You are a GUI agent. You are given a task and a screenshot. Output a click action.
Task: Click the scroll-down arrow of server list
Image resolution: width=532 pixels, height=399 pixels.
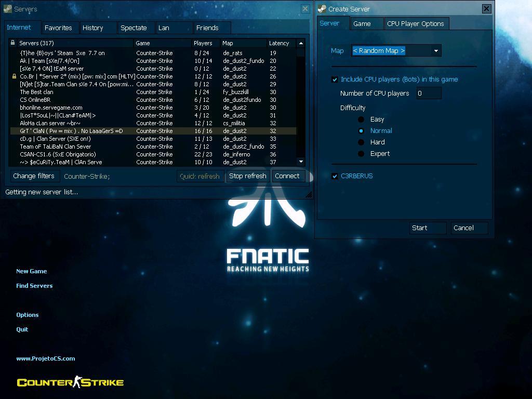301,162
